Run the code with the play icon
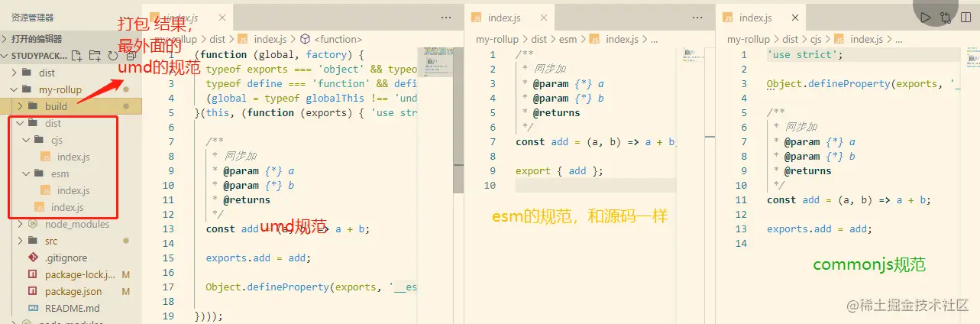Screen dimensions: 980x324 click(926, 17)
